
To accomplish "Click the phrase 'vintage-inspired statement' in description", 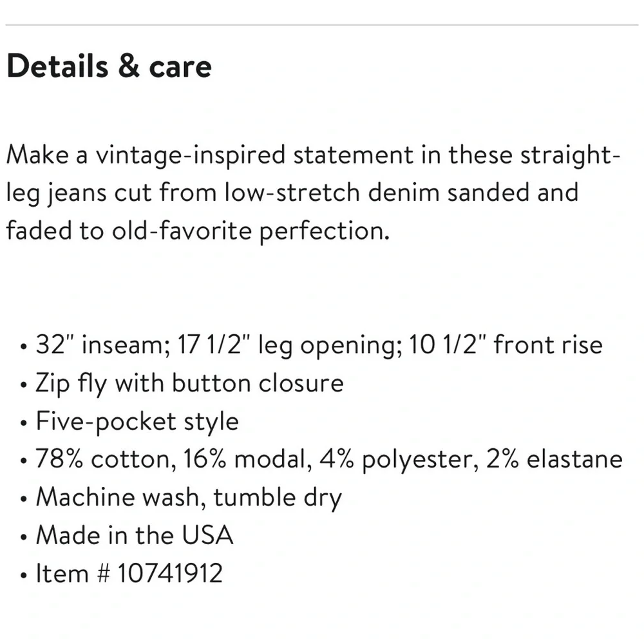I will click(234, 155).
